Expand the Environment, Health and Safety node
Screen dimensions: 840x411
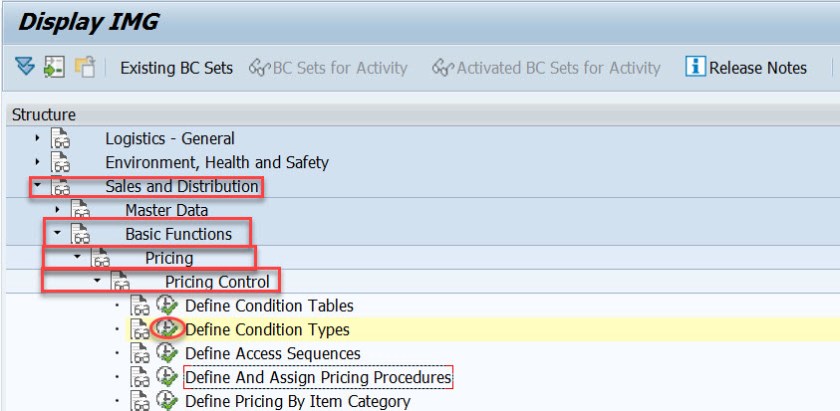38,162
